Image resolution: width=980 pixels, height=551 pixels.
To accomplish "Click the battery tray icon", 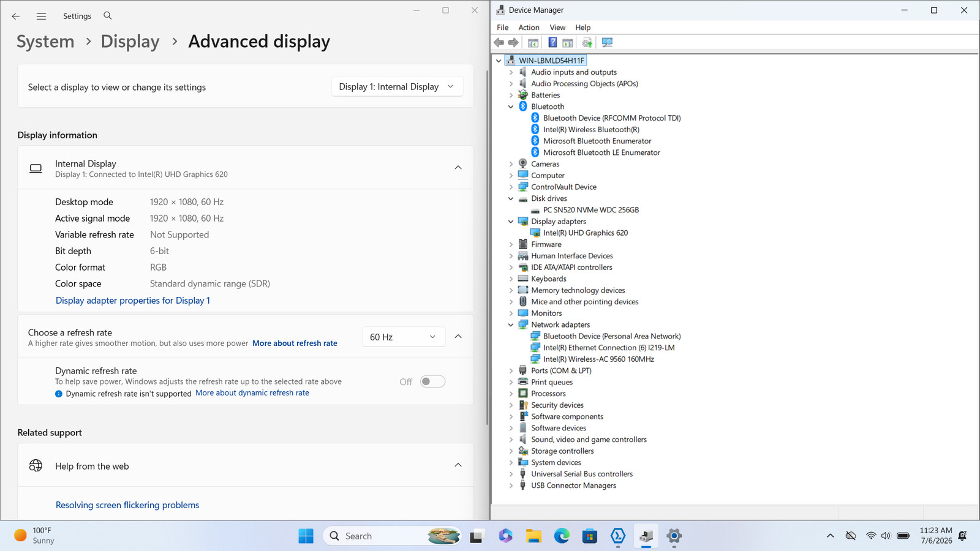I will [x=903, y=536].
